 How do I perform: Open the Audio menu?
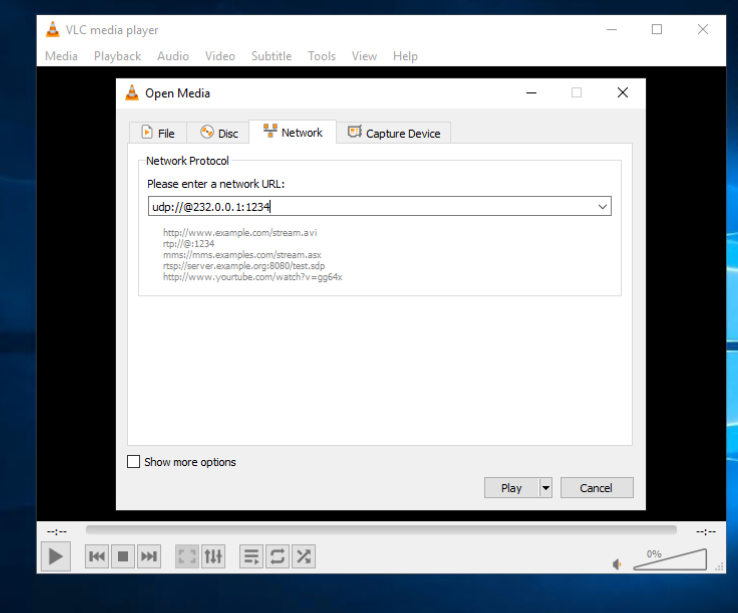pos(173,56)
